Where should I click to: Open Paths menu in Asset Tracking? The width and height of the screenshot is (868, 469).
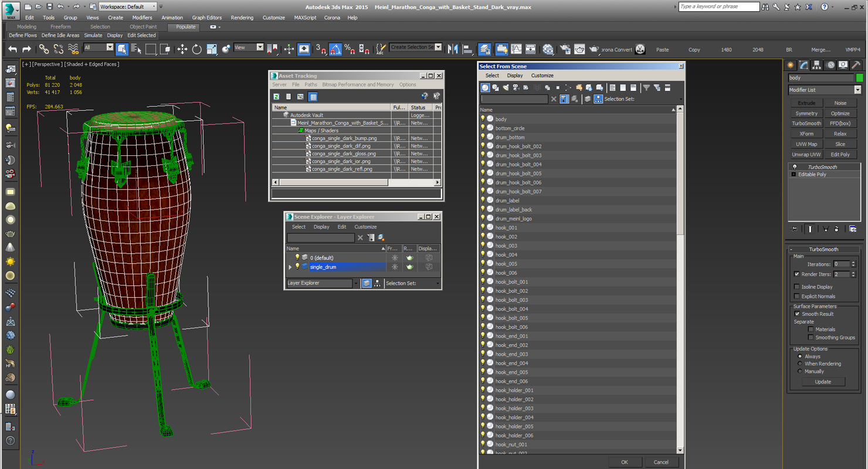click(x=310, y=84)
